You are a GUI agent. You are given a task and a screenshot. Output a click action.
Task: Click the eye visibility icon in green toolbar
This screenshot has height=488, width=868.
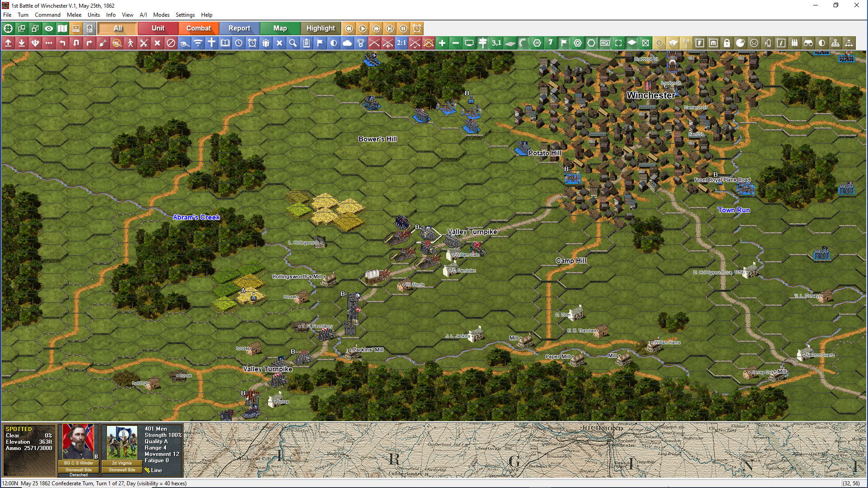pyautogui.click(x=49, y=28)
